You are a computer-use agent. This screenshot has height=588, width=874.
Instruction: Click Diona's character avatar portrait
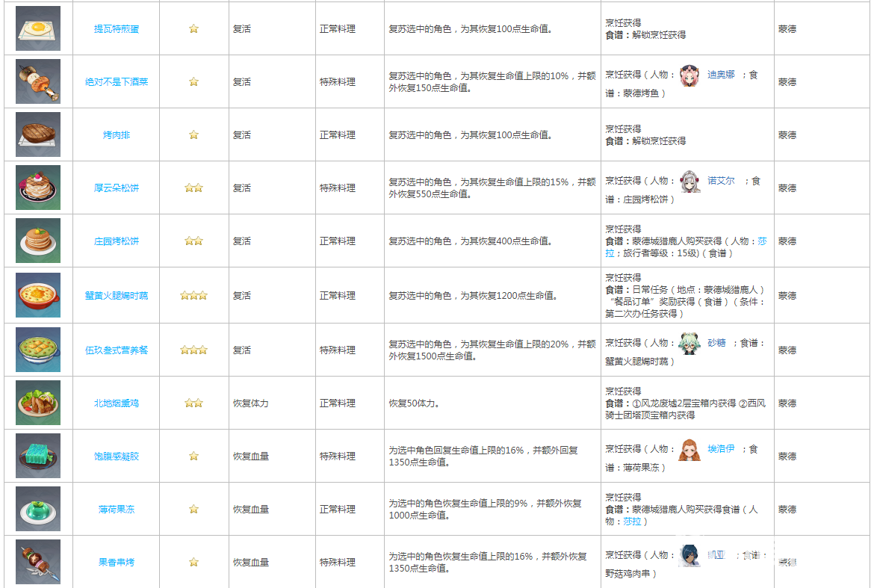(689, 75)
